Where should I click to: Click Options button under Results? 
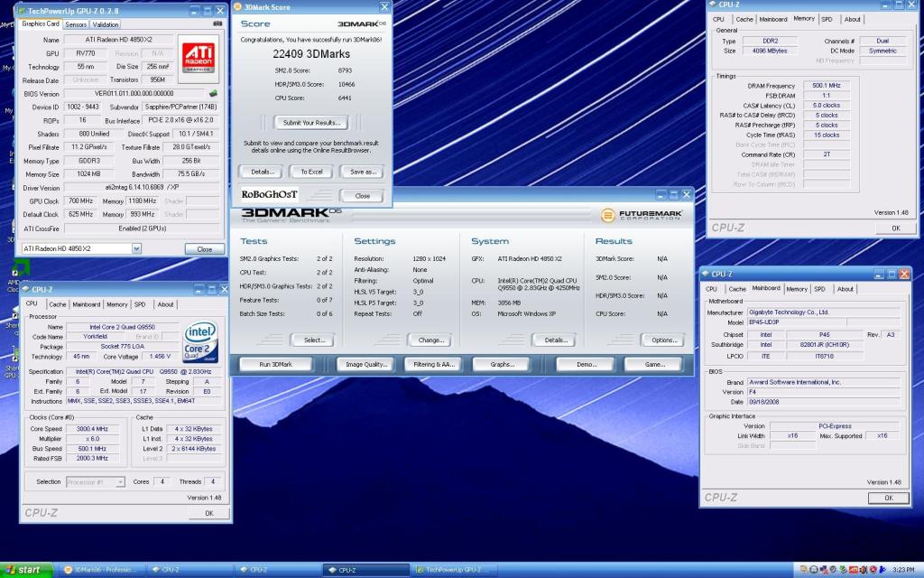tap(663, 340)
